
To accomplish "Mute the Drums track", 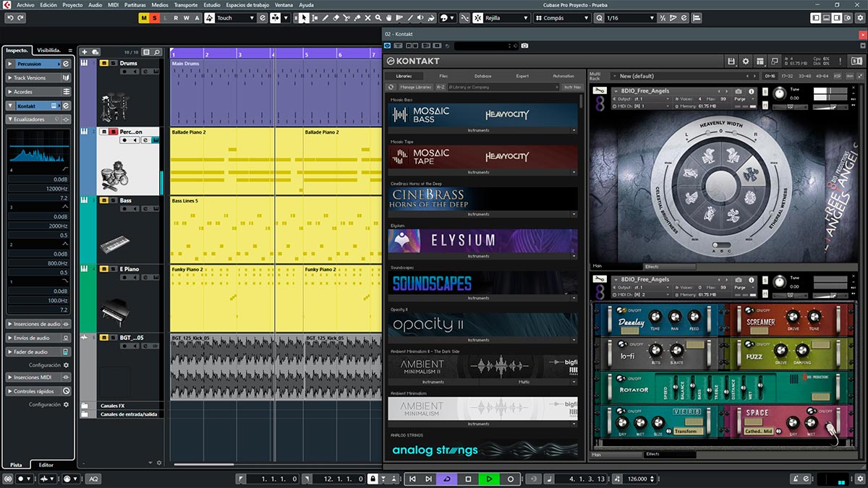I will point(103,64).
